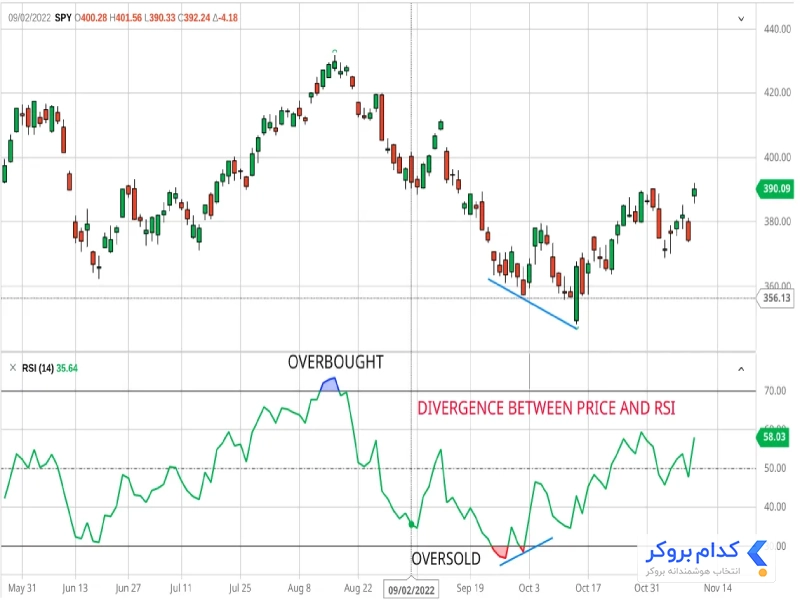Select the 390.09 current price tag
This screenshot has height=600, width=800.
(776, 189)
